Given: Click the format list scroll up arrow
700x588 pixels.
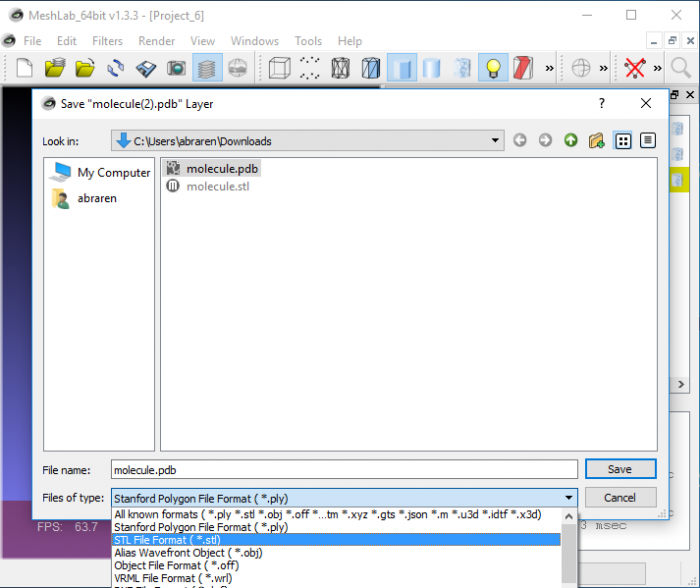Looking at the screenshot, I should (569, 517).
